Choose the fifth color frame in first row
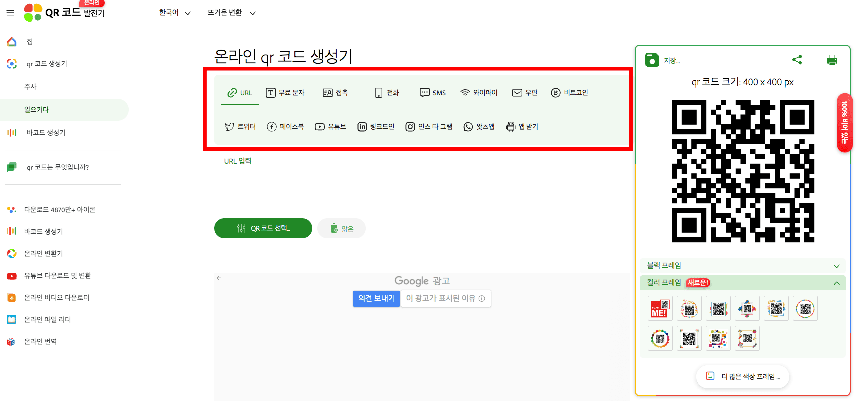The image size is (868, 401). pos(776,308)
